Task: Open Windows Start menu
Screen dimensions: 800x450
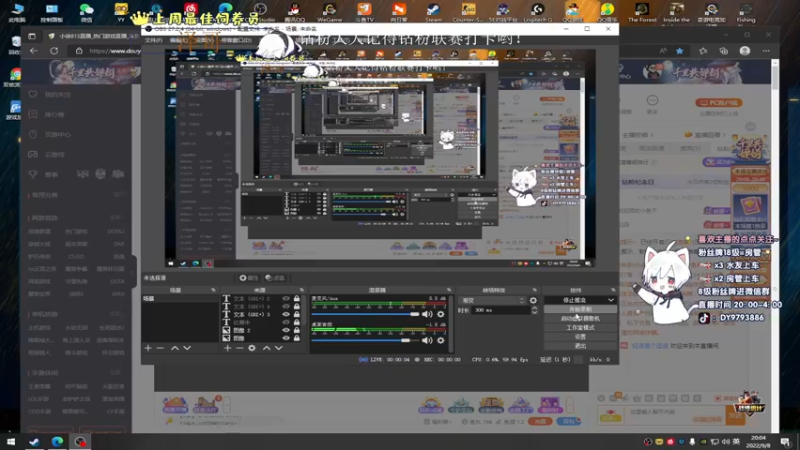Action: pyautogui.click(x=11, y=442)
